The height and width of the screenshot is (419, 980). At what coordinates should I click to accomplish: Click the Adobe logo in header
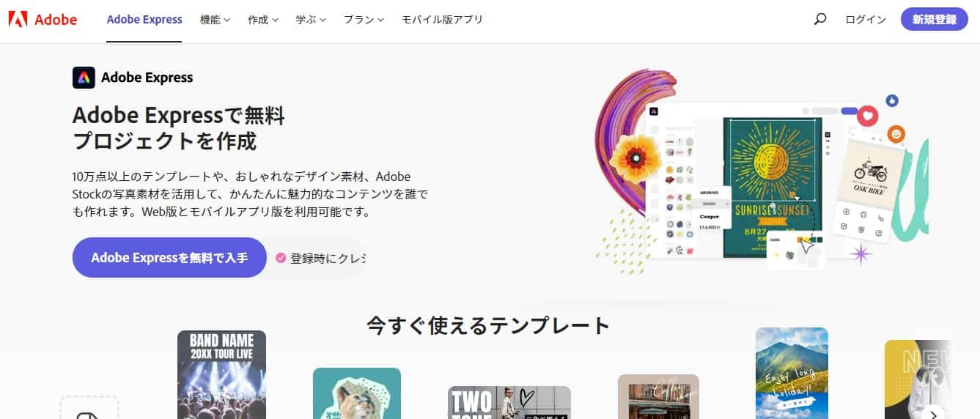pos(43,20)
